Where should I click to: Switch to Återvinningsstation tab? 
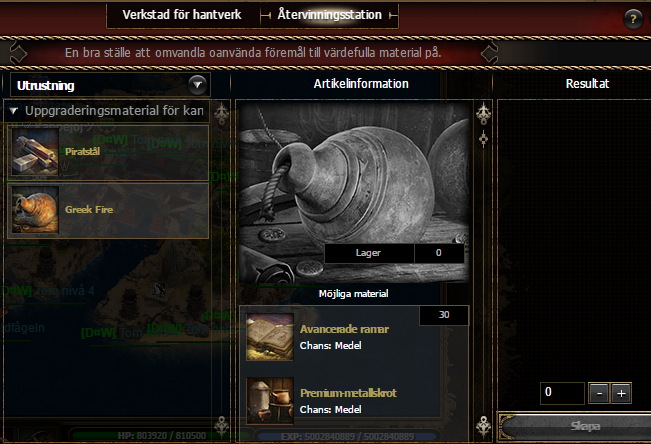point(329,15)
